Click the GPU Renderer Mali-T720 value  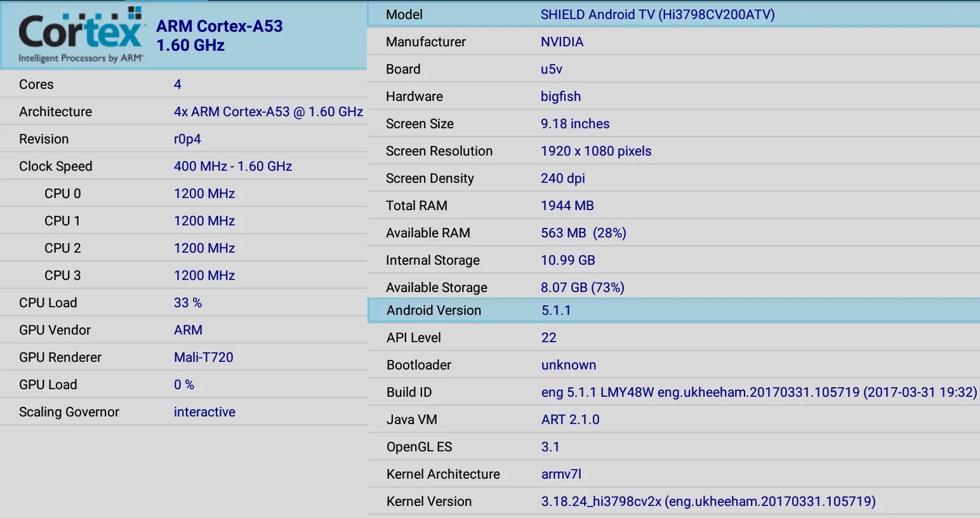point(204,357)
